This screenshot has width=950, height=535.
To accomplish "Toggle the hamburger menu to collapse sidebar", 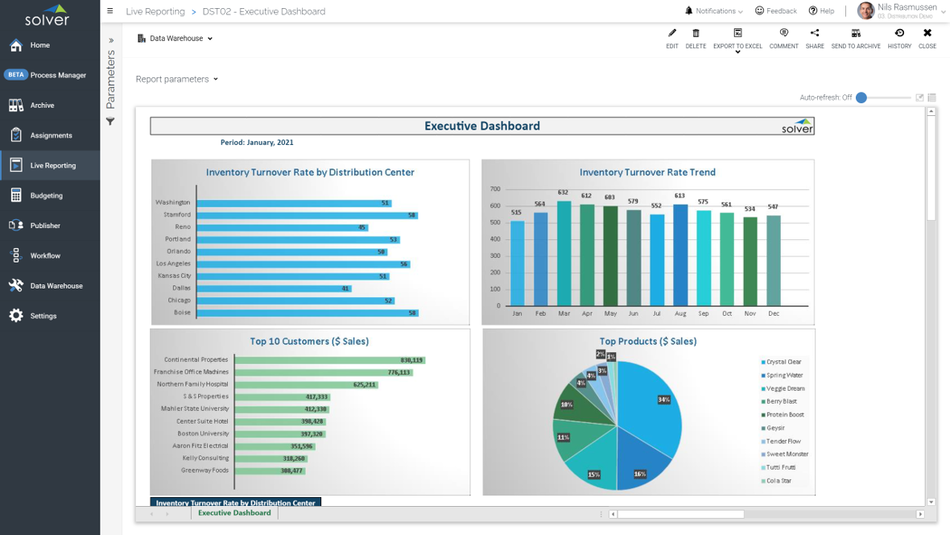I will coord(110,12).
